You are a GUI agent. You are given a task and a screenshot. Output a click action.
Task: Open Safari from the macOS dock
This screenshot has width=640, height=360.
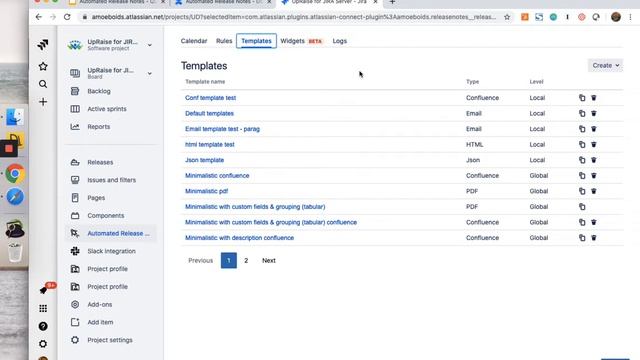15,197
